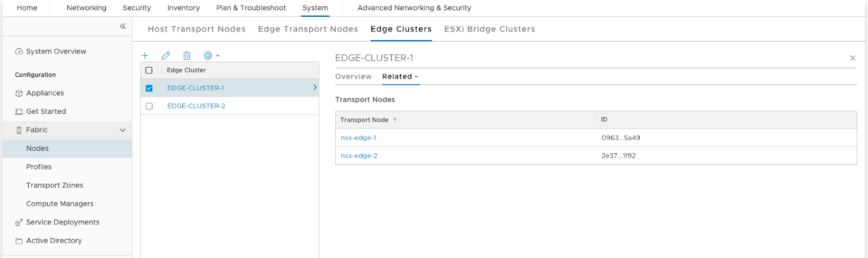
Task: Expand EDGE-CLUSTER-1 row arrow
Action: coord(315,87)
